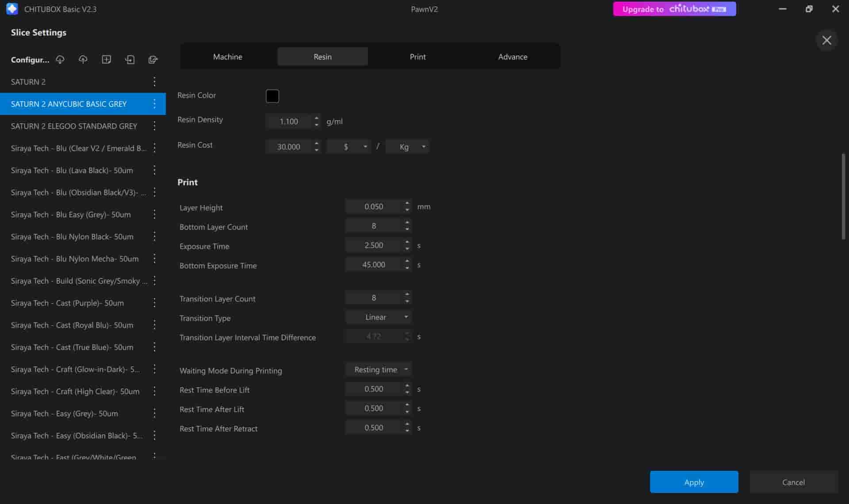Close the Slice Settings panel
The image size is (849, 504).
tap(826, 40)
